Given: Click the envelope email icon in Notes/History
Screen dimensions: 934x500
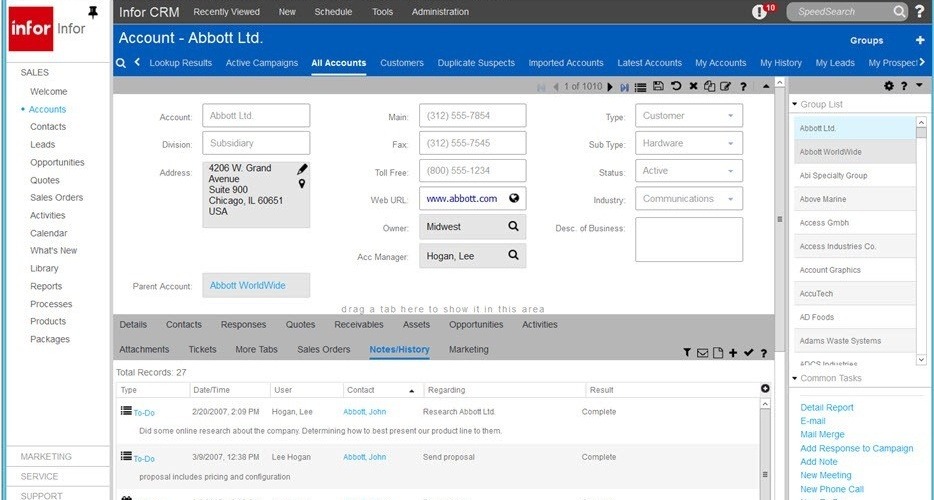Looking at the screenshot, I should (x=702, y=353).
